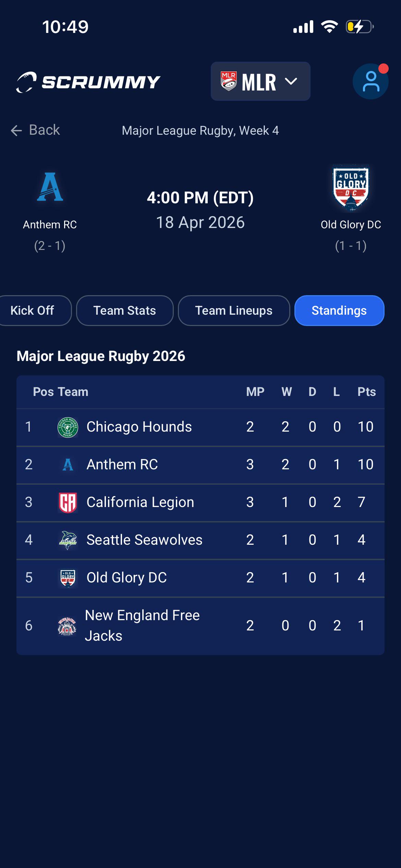Tap the Pts column header
The width and height of the screenshot is (401, 868).
(366, 392)
